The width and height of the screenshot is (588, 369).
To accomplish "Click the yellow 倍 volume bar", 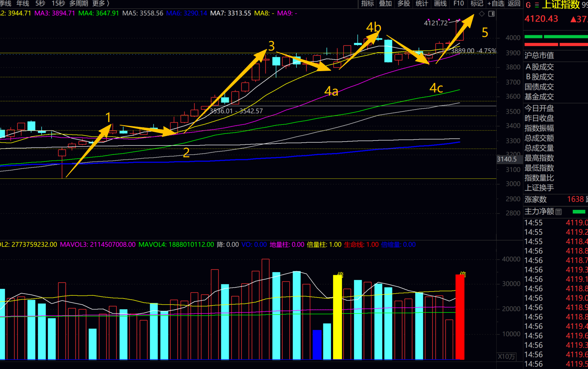I will coord(337,317).
